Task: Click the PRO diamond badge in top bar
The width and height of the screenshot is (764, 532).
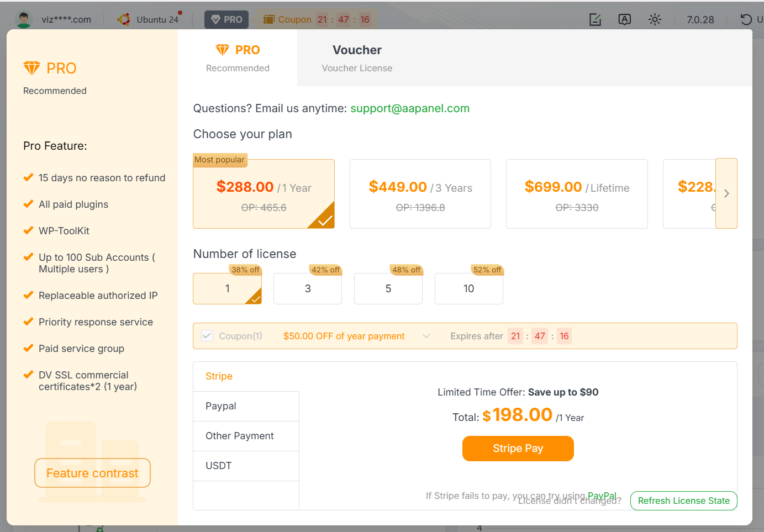Action: click(x=226, y=19)
